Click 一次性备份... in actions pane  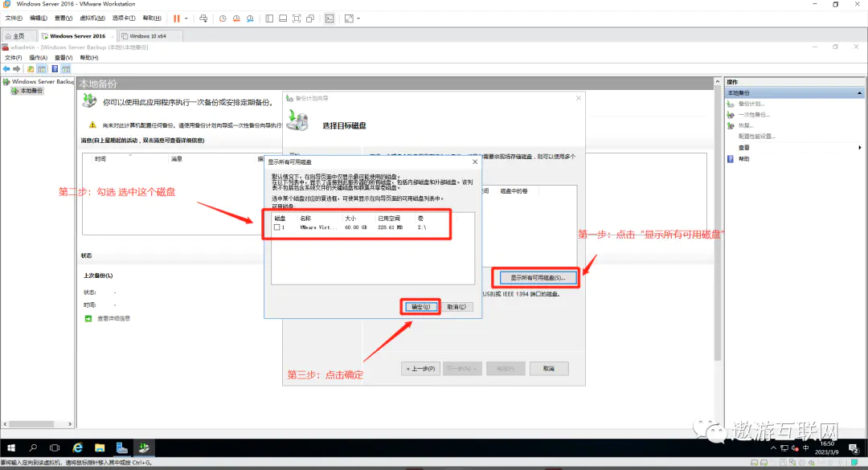click(x=754, y=115)
